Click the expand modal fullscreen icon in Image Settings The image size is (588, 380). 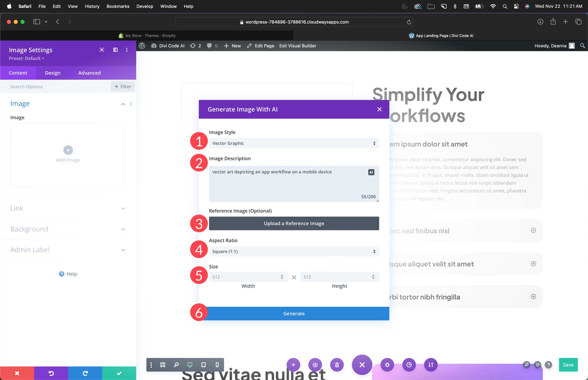coord(102,50)
